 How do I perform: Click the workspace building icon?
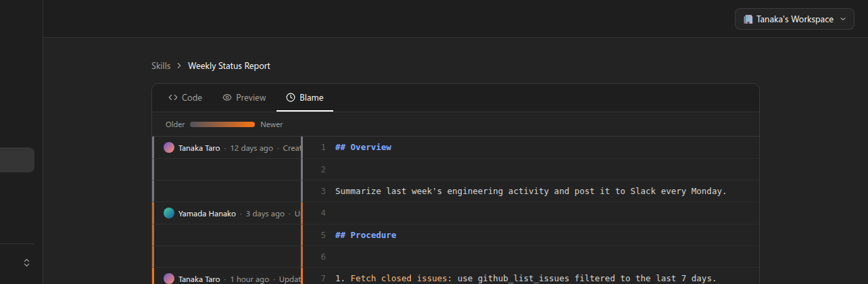point(748,19)
